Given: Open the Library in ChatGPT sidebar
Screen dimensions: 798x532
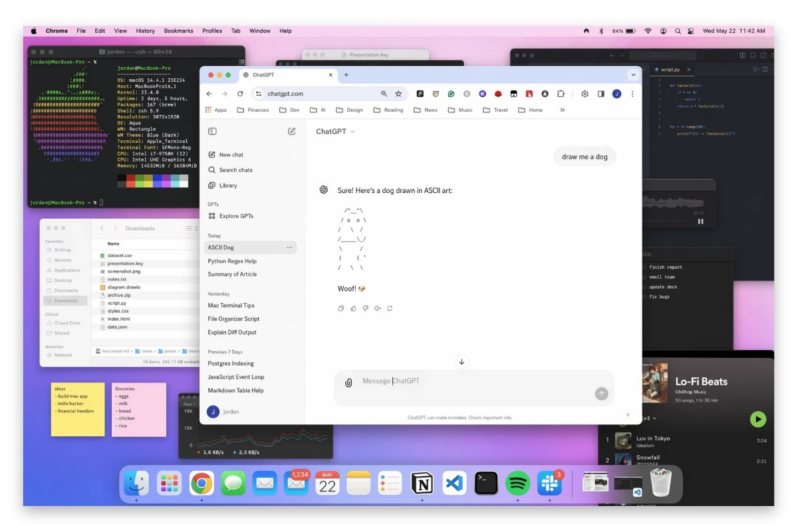Looking at the screenshot, I should (x=229, y=185).
